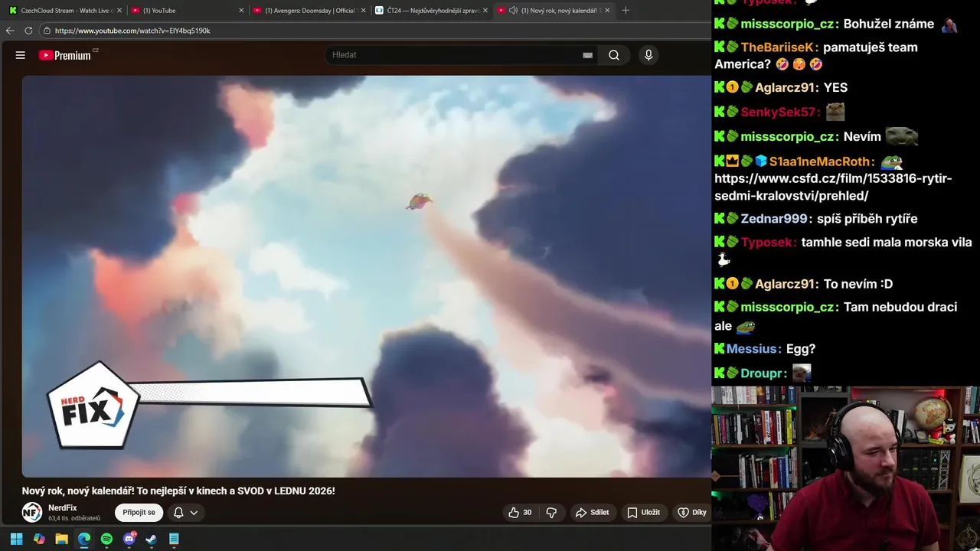Toggle the notification bell for NerdFix
Screen dimensions: 980x551
click(x=178, y=513)
